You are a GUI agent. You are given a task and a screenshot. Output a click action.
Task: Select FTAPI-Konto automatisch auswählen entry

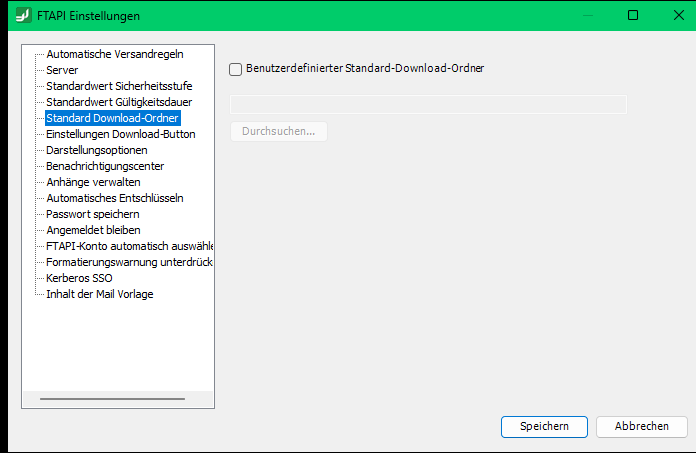[x=130, y=246]
